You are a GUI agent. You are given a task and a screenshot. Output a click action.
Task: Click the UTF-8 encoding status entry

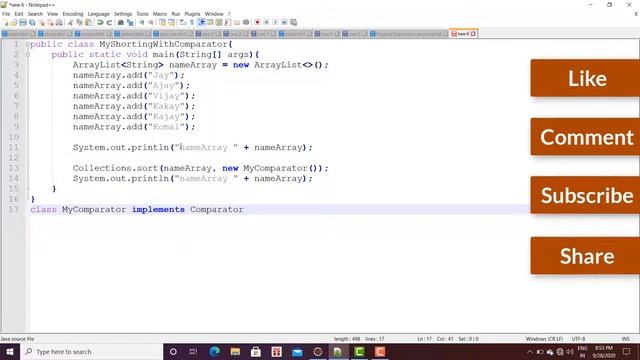(x=578, y=339)
